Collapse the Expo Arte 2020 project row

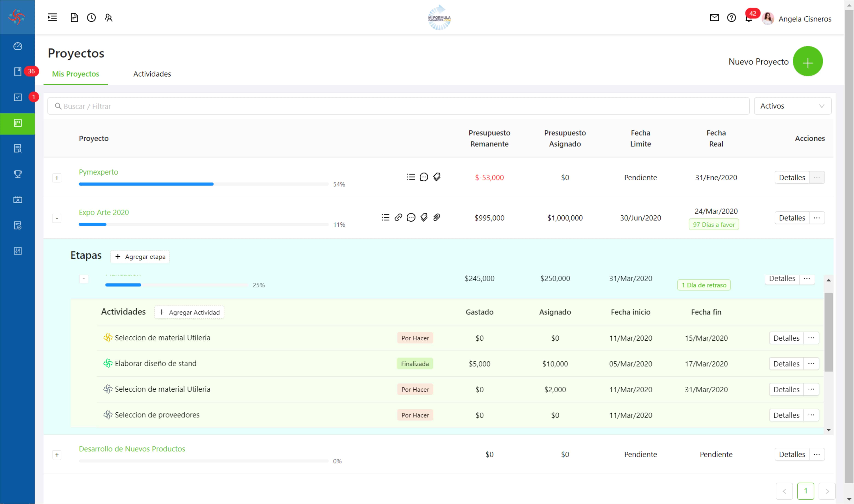pyautogui.click(x=57, y=218)
